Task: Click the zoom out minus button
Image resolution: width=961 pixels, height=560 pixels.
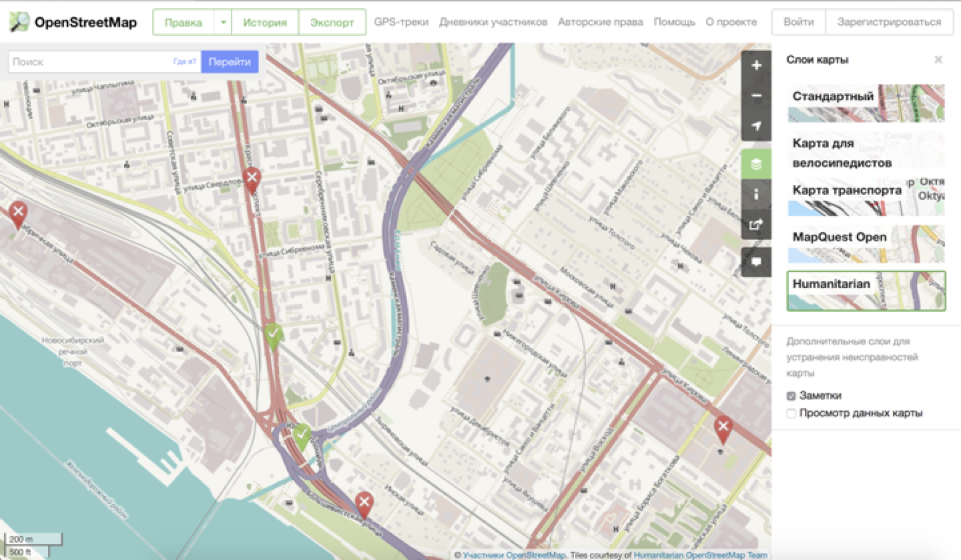Action: 756,96
